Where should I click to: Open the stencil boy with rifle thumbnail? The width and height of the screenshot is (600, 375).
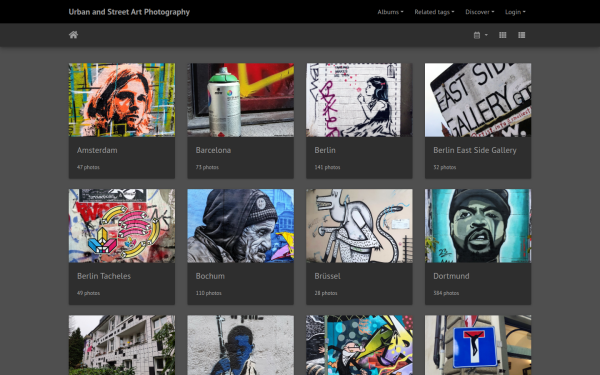(240, 345)
